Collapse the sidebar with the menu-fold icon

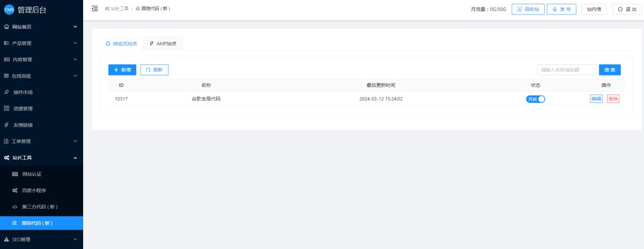95,9
